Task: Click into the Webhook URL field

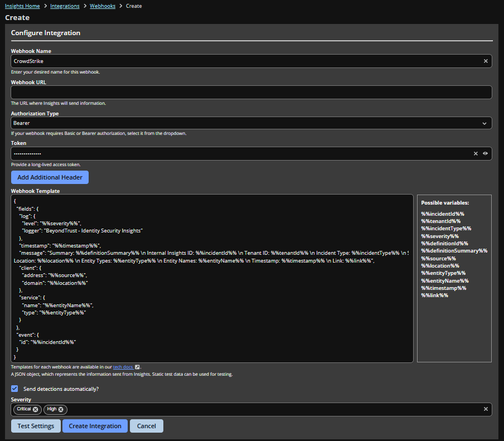Action: [x=251, y=92]
